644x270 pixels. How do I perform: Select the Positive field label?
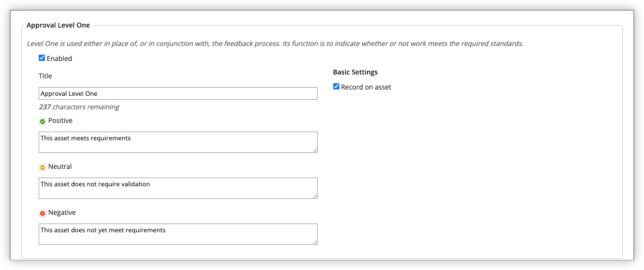(60, 120)
